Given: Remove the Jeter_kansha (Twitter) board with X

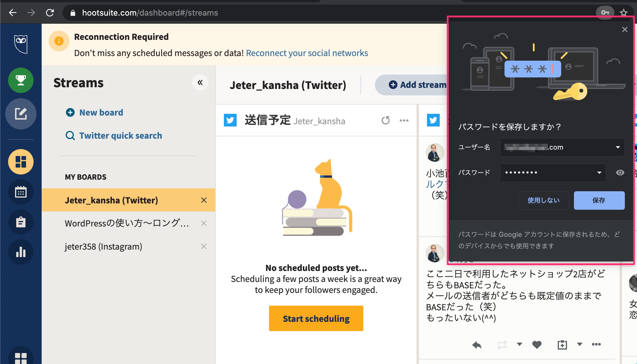Looking at the screenshot, I should (x=204, y=200).
